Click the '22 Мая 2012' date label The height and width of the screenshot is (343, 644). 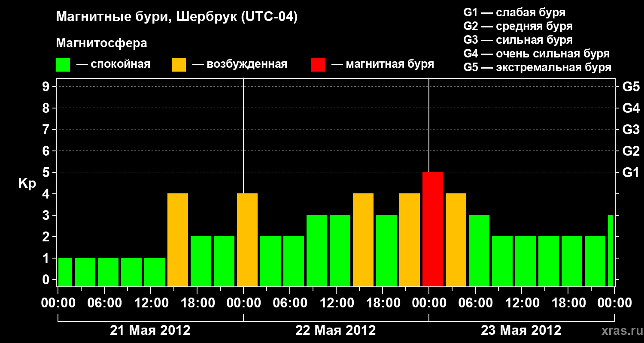[x=336, y=330]
